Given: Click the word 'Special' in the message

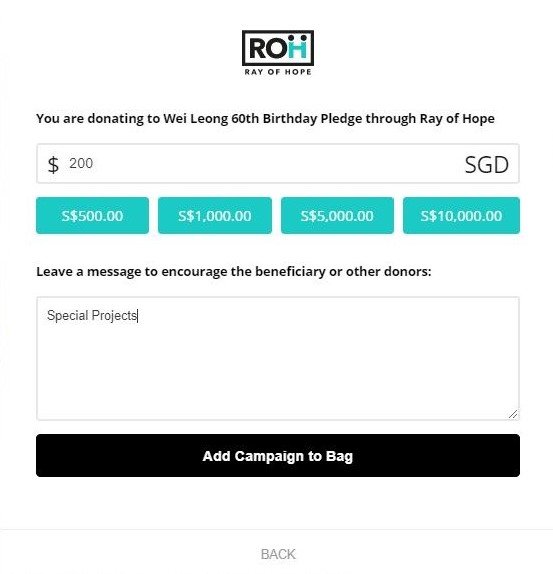Looking at the screenshot, I should pyautogui.click(x=67, y=316).
